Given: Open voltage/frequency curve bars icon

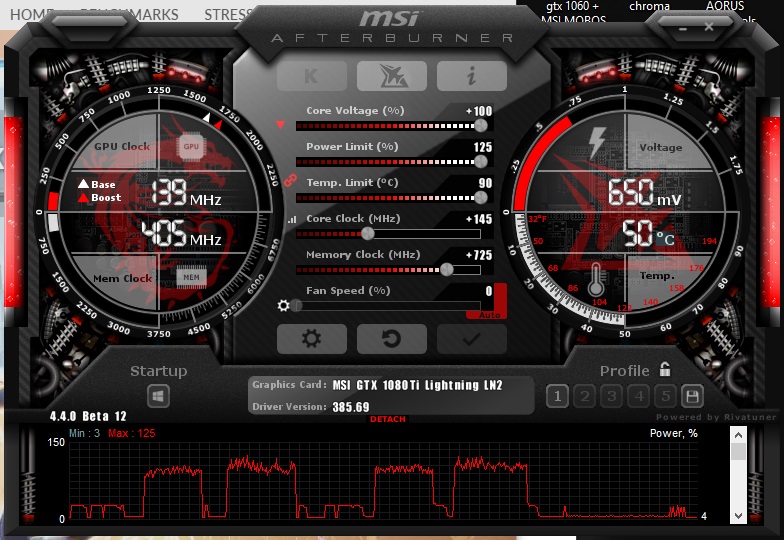Looking at the screenshot, I should (x=292, y=220).
